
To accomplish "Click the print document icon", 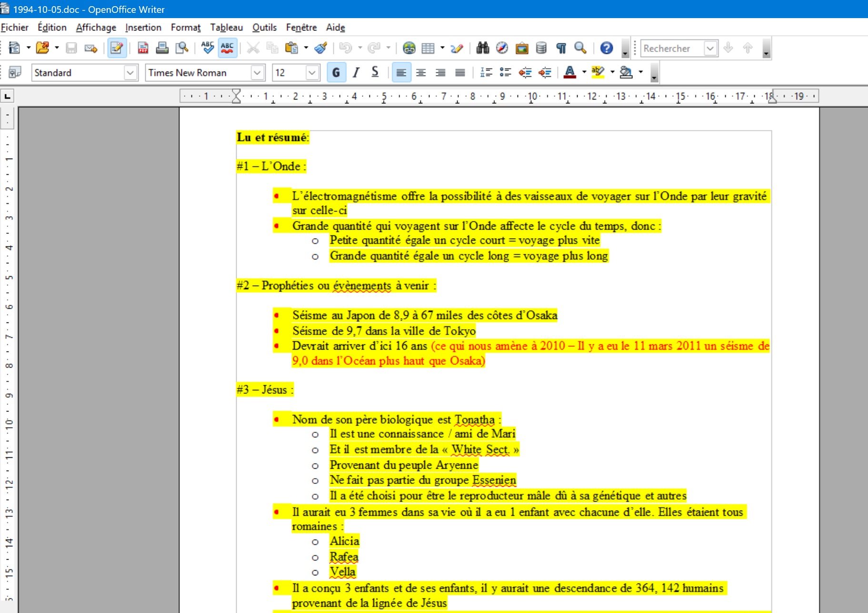I will coord(162,48).
